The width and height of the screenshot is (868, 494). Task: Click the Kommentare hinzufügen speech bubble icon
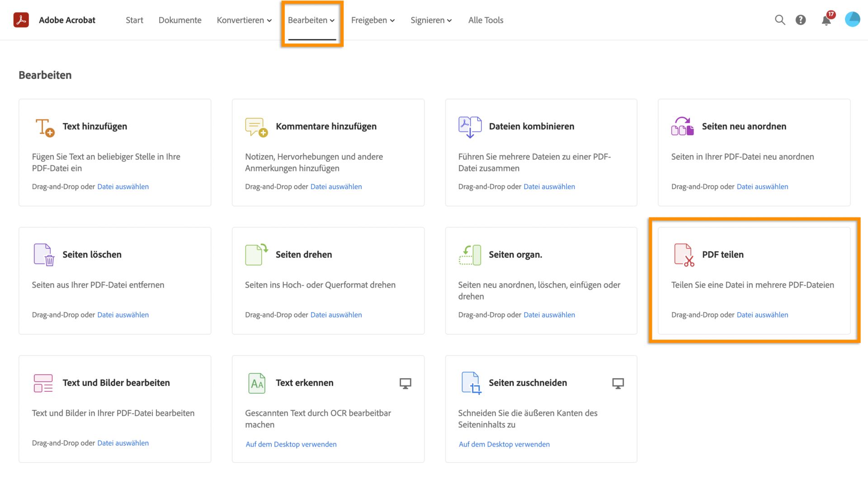click(256, 127)
